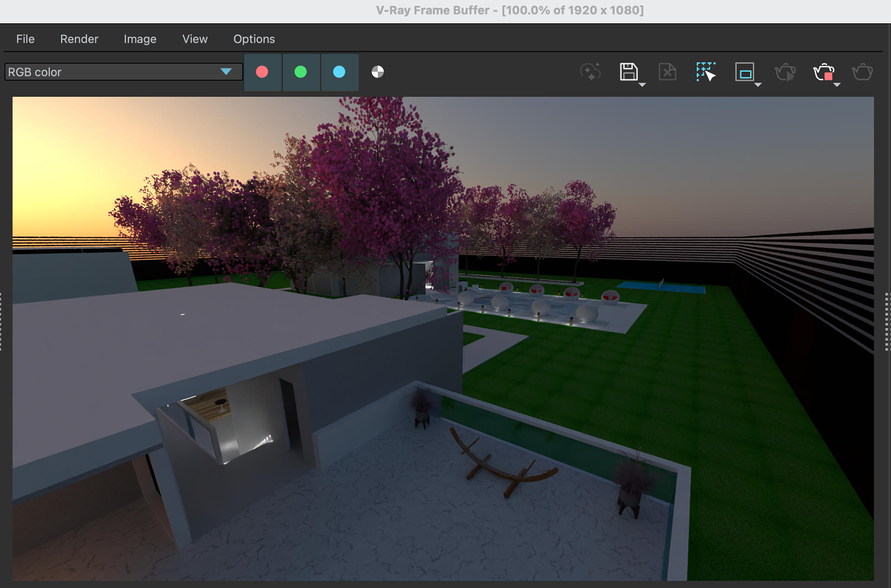Click the AI enhancer sparkle icon
891x588 pixels.
tap(590, 72)
